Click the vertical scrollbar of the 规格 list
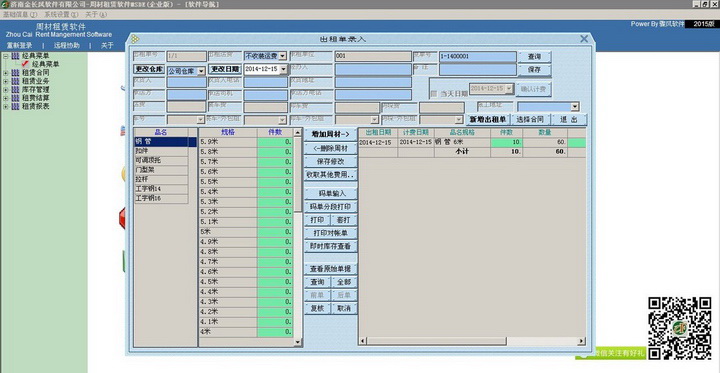 point(298,237)
